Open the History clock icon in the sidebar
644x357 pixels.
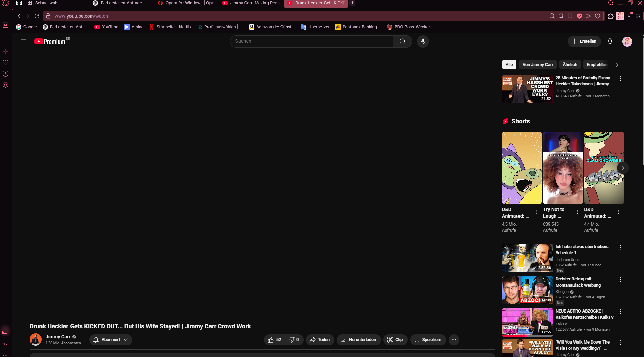pyautogui.click(x=5, y=73)
